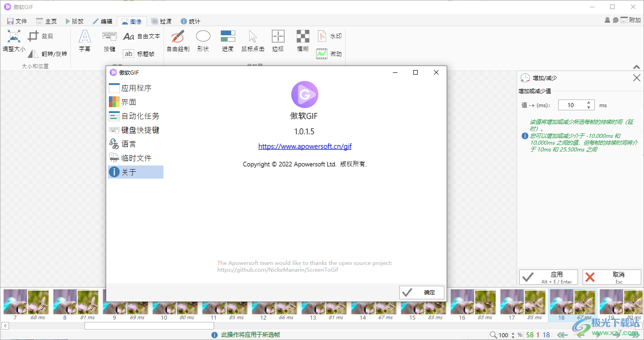
Task: Increase the delay value with up arrow
Action: pos(588,103)
